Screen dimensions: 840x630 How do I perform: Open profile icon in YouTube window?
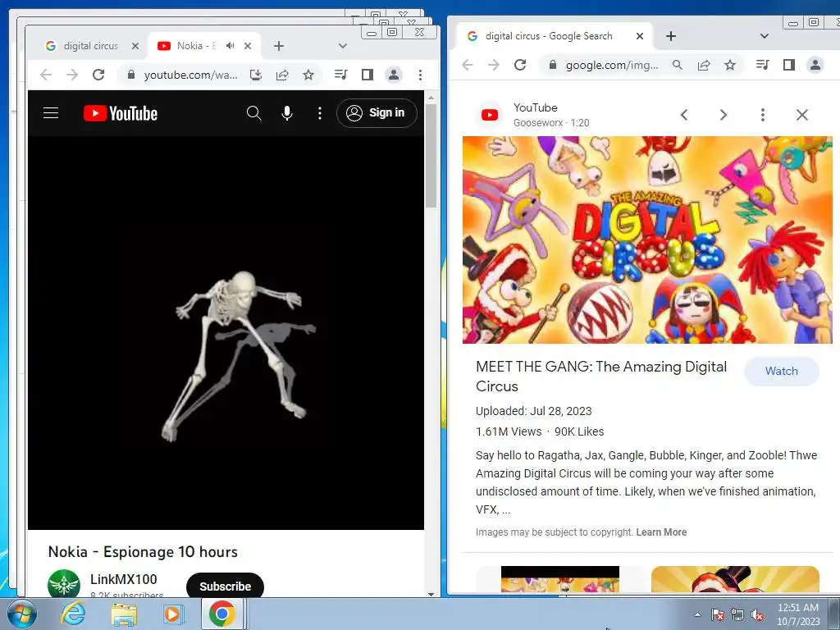[x=394, y=75]
